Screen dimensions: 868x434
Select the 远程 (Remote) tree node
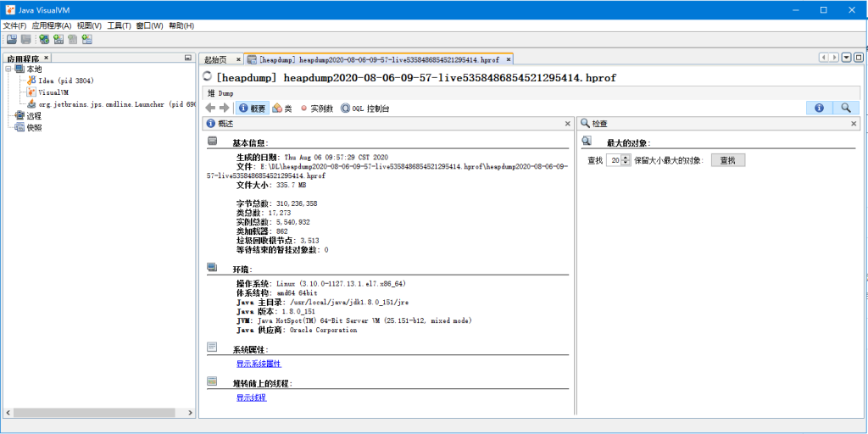point(28,116)
